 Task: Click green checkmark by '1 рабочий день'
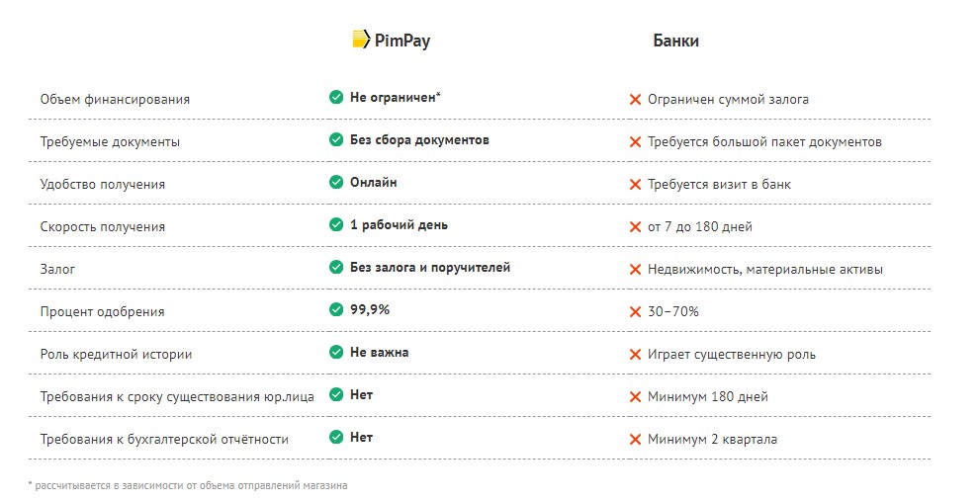336,225
